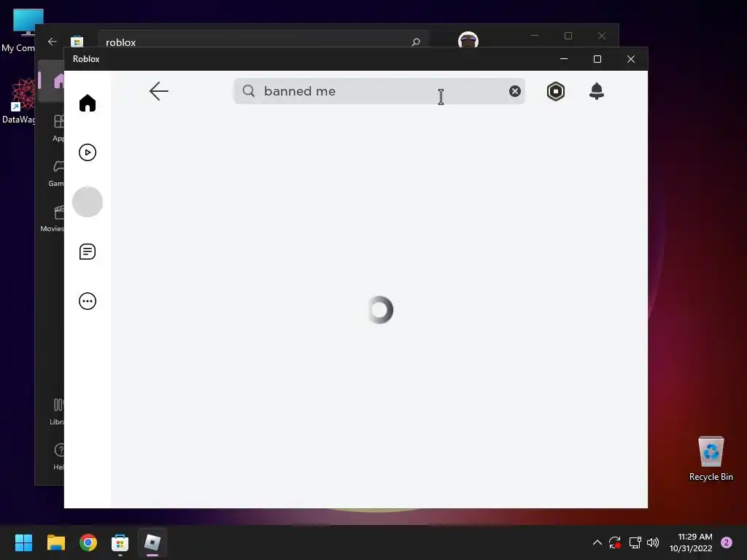Click the search icon in Microsoft Store
The image size is (747, 560).
click(x=415, y=42)
